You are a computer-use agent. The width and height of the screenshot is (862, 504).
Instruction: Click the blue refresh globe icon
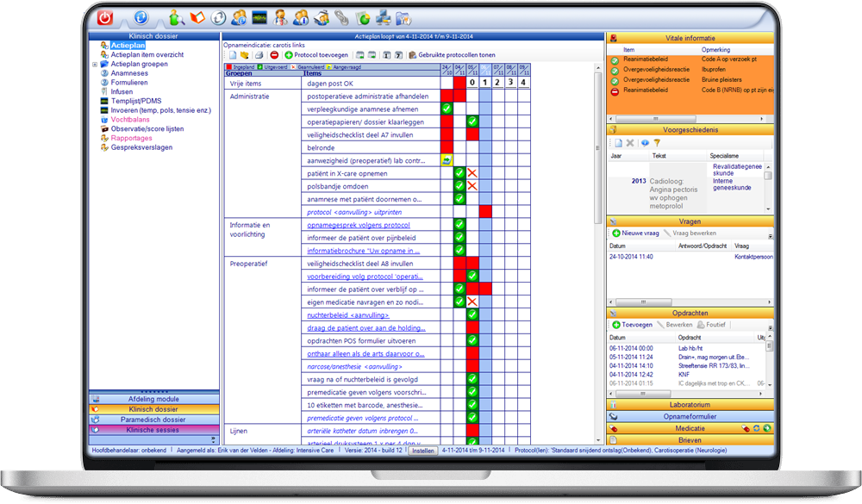tap(141, 17)
